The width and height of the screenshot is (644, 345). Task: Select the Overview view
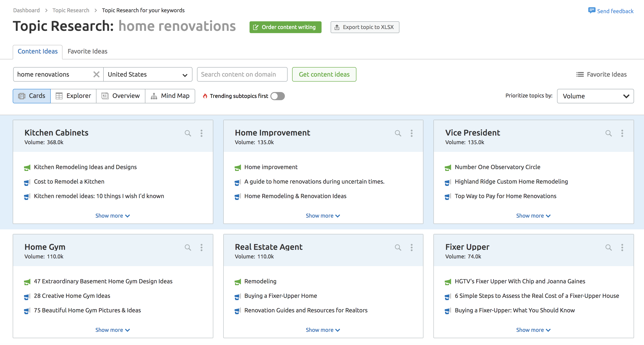[120, 96]
